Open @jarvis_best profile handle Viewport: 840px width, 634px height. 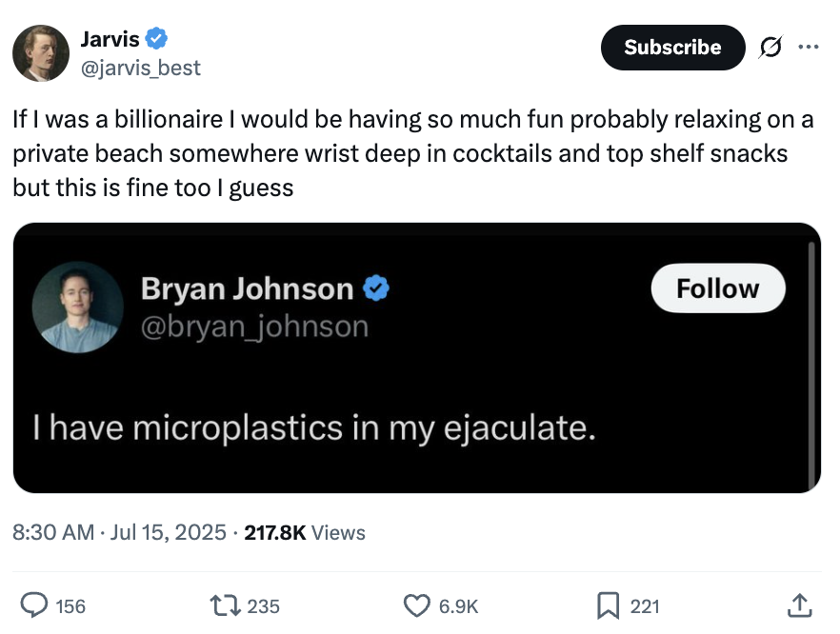tap(139, 68)
